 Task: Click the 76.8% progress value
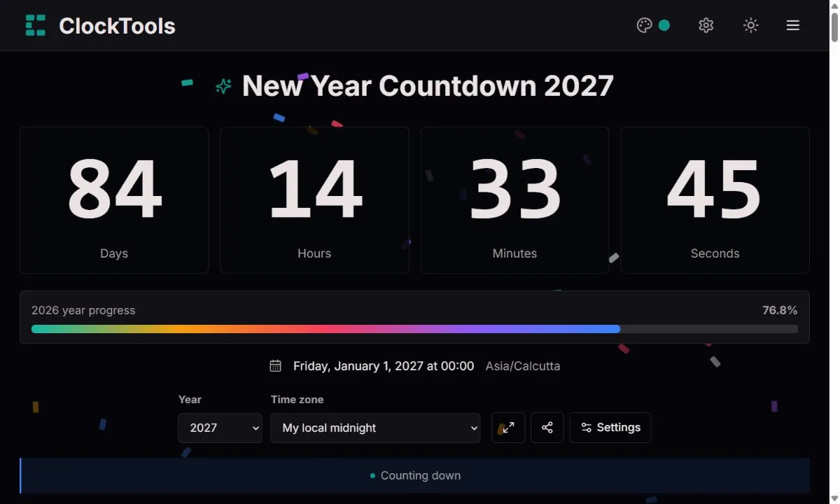(x=780, y=310)
